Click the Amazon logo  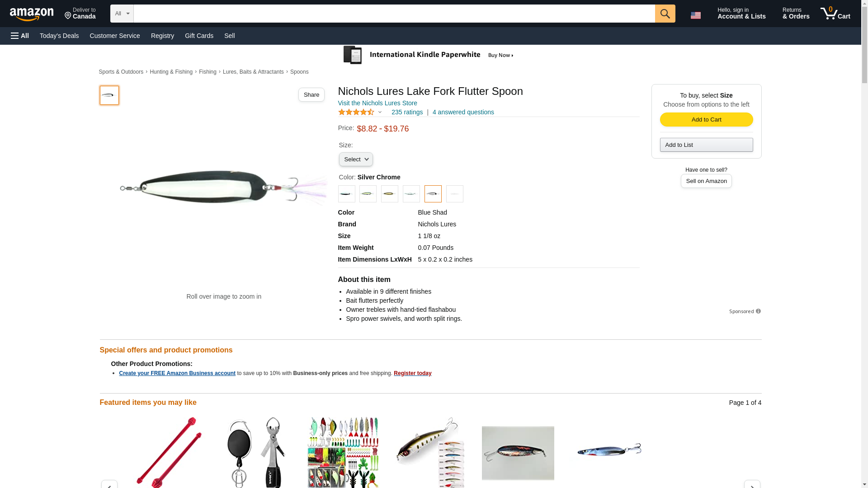32,14
